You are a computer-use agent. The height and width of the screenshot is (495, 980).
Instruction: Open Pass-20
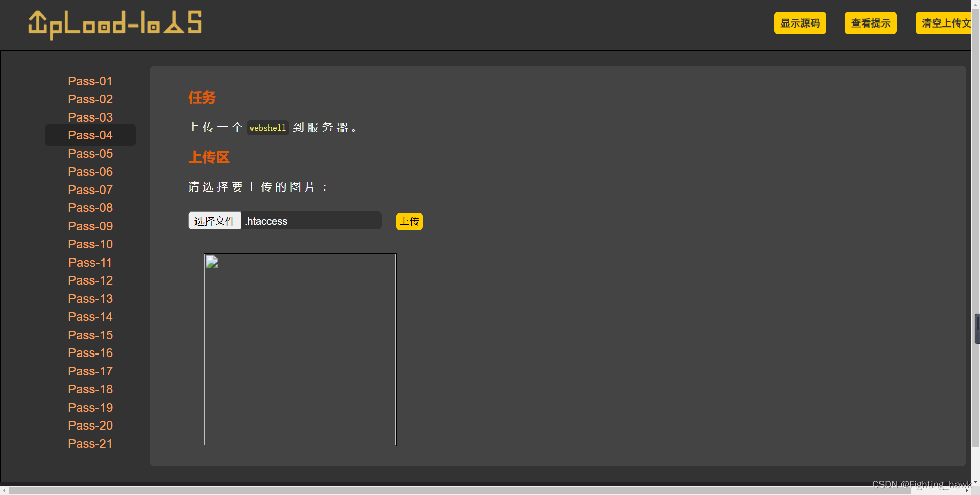click(x=90, y=426)
